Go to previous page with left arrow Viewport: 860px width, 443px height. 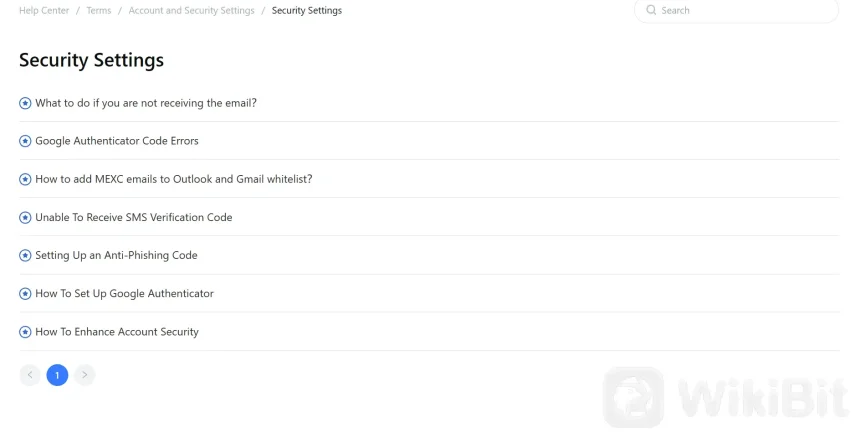(30, 375)
